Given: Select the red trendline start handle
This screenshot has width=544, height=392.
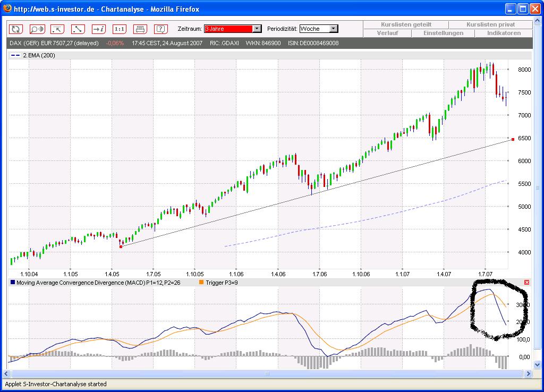Looking at the screenshot, I should coord(121,246).
